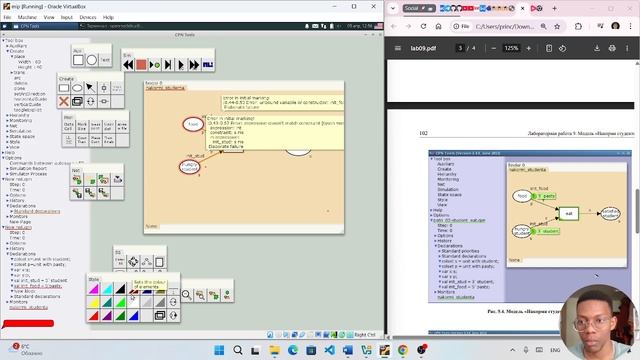Screen dimensions: 640x360
Task: Print the PDF document
Action: click(x=612, y=48)
